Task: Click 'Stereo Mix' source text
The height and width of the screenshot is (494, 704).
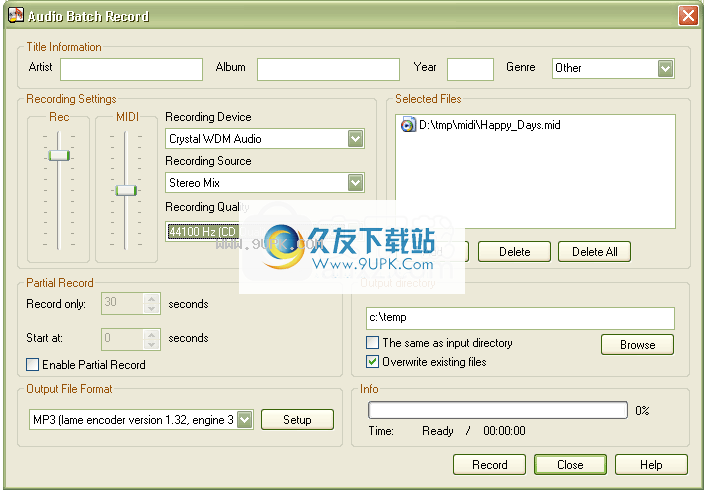Action: click(x=194, y=183)
